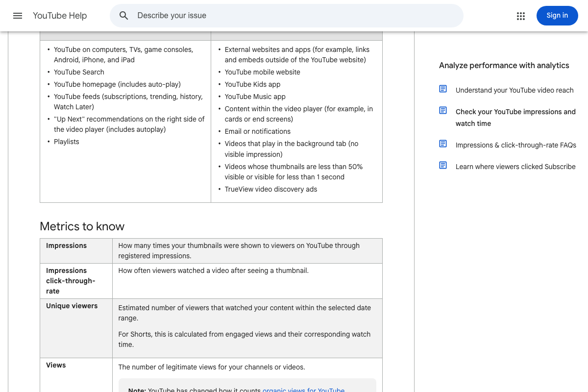The width and height of the screenshot is (588, 392).
Task: Open the Google apps grid
Action: coord(521,16)
